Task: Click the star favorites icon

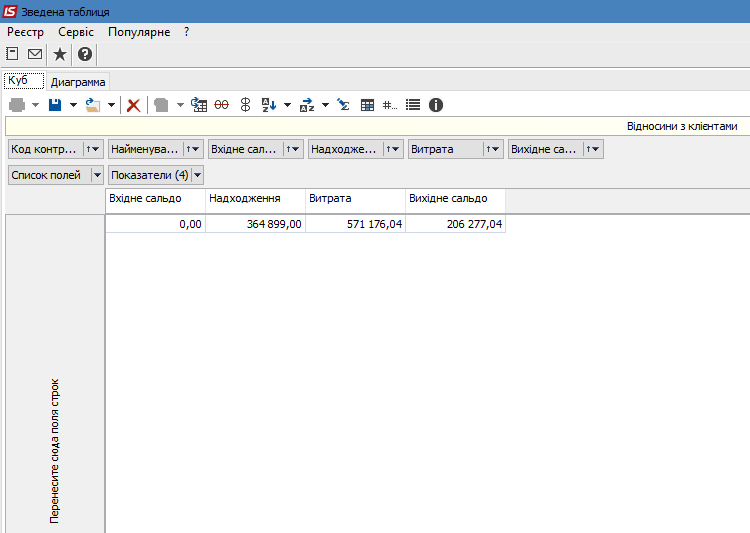Action: 60,54
